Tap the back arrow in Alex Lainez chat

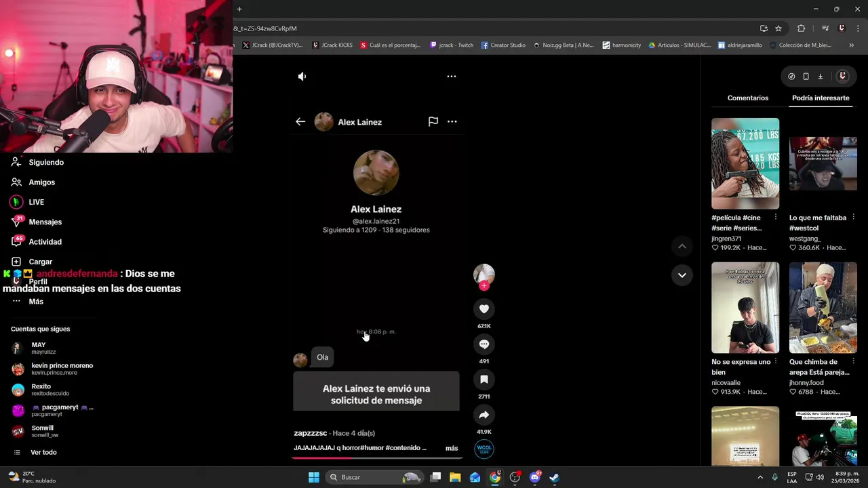click(300, 122)
